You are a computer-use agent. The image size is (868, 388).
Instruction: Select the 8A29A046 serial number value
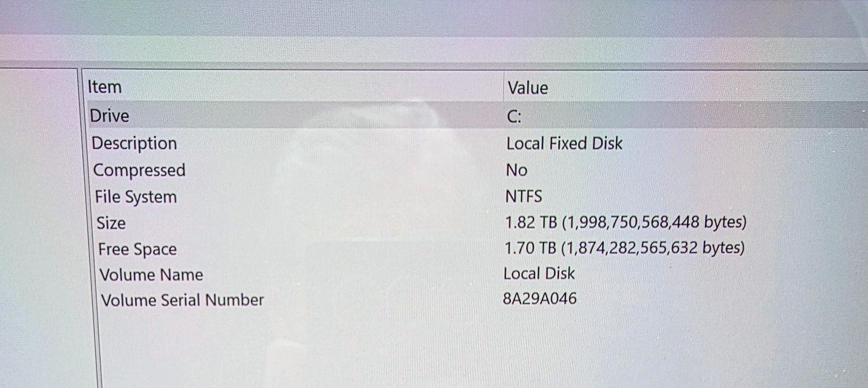540,298
